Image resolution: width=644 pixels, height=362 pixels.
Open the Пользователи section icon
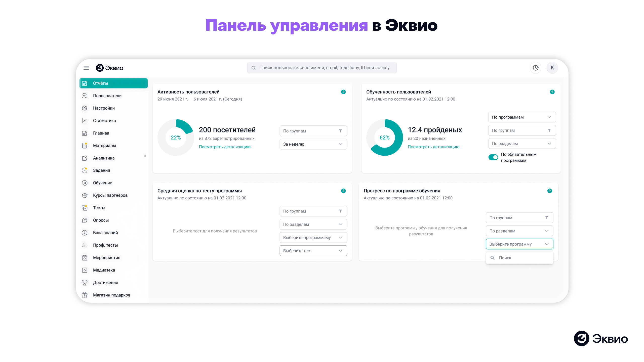[x=85, y=96]
